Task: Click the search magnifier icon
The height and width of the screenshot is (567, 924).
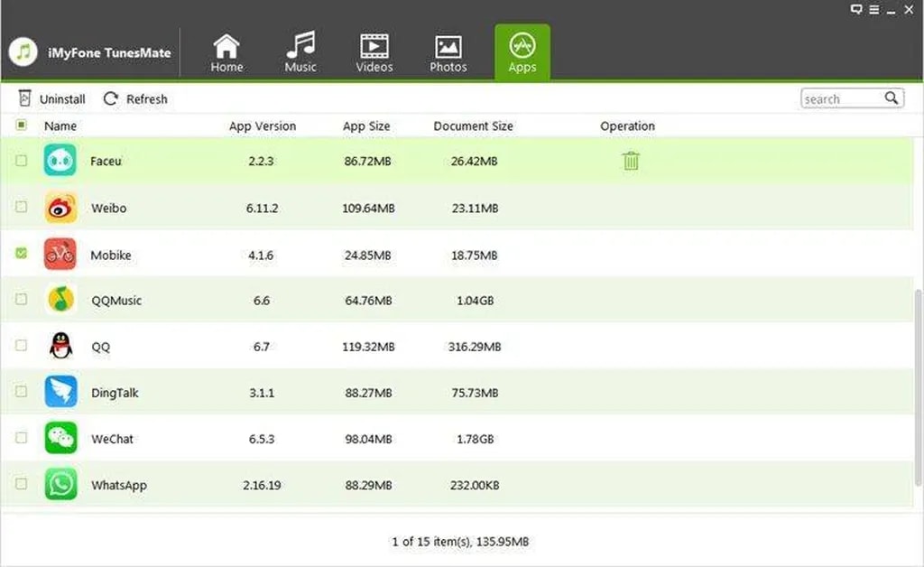Action: [x=892, y=98]
